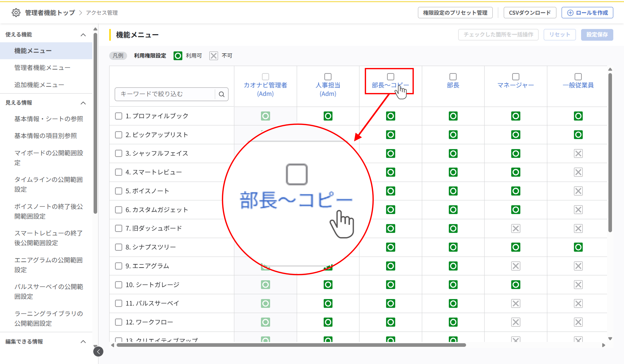Open the マネージャー role link

coord(516,85)
